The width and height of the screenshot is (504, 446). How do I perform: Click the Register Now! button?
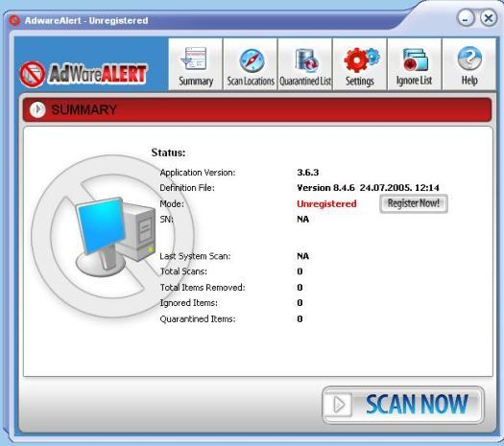click(414, 203)
